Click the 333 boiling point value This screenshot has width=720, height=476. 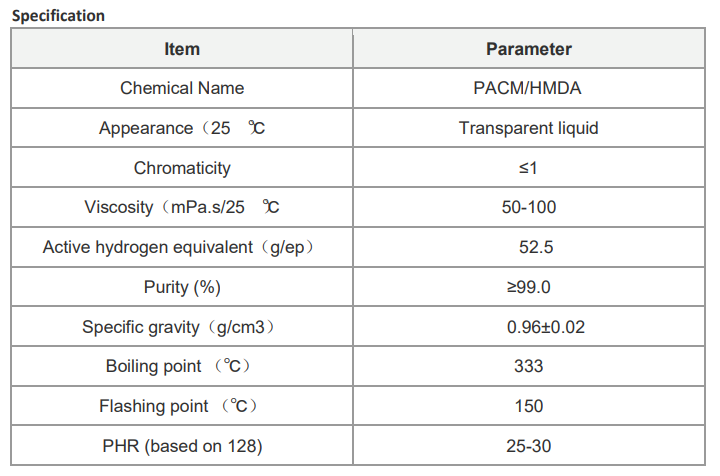[528, 366]
